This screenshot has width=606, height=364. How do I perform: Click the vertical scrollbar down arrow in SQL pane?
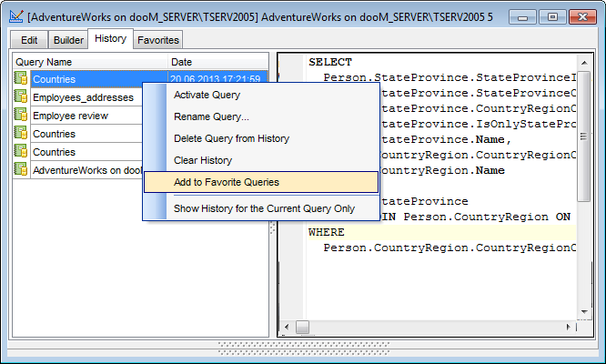coord(584,311)
